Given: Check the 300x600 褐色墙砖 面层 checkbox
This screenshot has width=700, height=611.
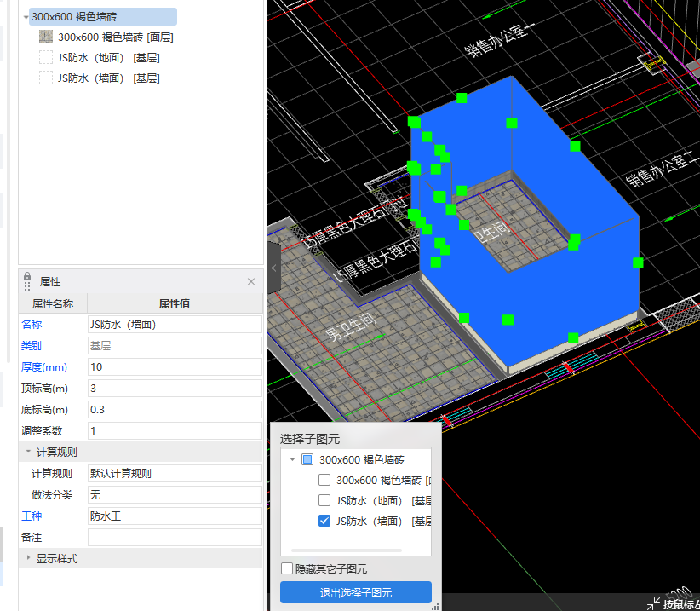Looking at the screenshot, I should pos(324,480).
